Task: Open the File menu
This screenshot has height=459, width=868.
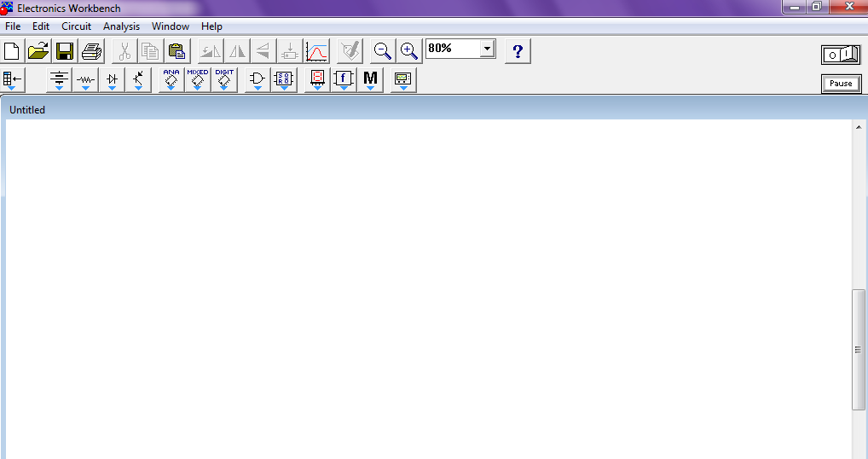Action: (13, 26)
